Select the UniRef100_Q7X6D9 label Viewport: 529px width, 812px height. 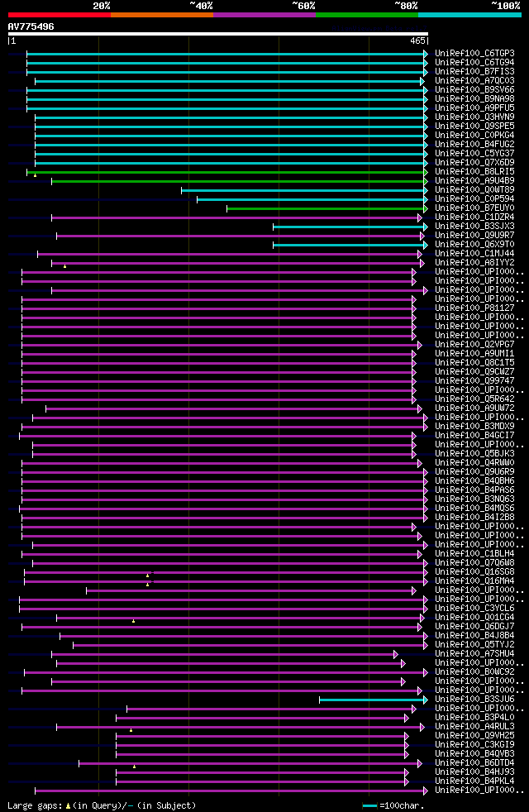tap(474, 163)
